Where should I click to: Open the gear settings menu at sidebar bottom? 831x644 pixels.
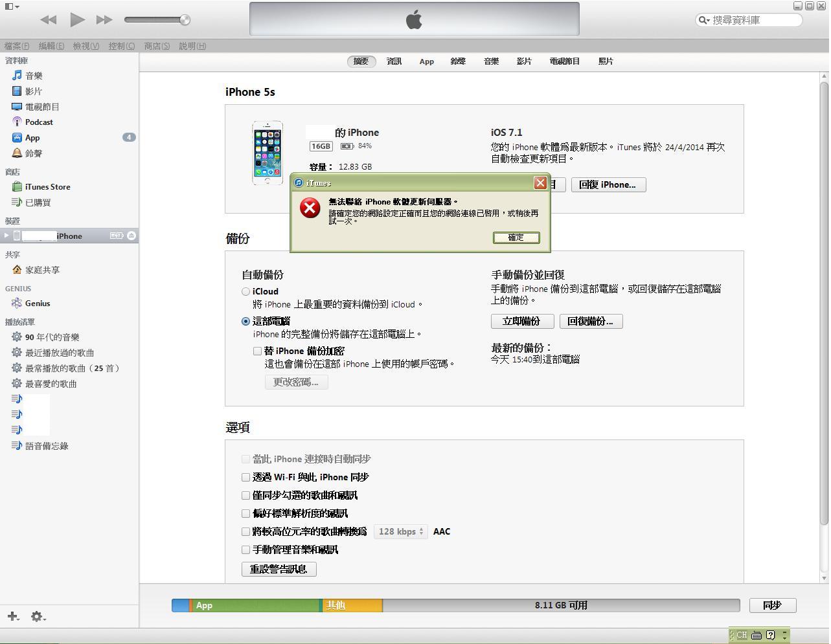38,617
